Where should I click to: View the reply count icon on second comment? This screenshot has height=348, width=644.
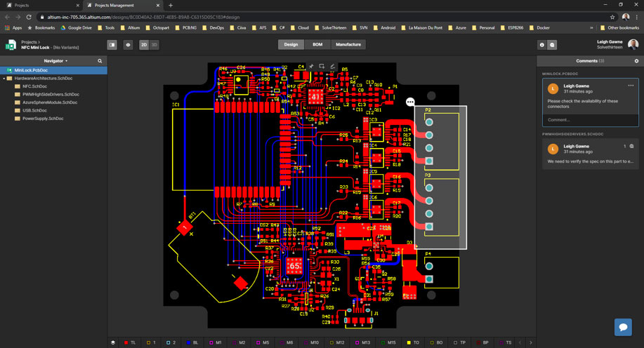[631, 146]
